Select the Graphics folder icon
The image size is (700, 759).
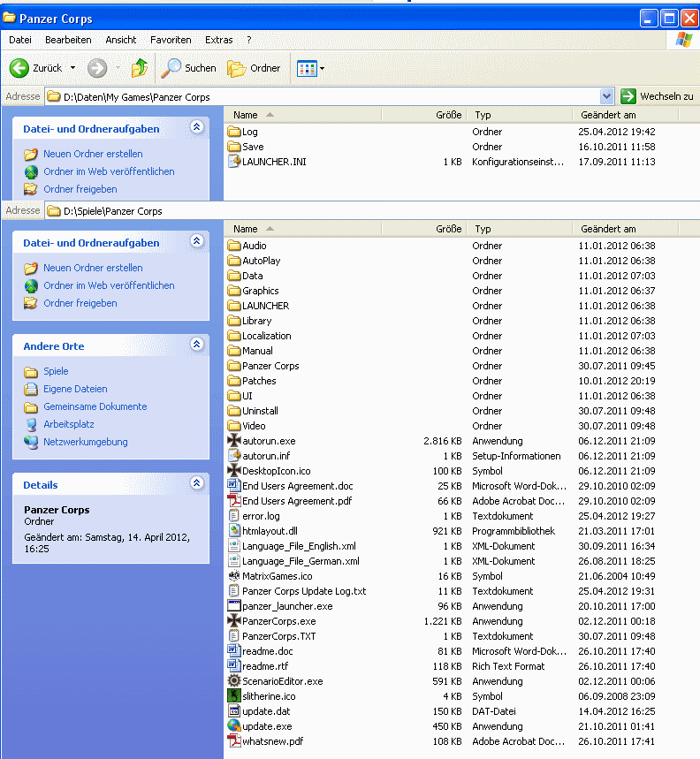[x=234, y=291]
